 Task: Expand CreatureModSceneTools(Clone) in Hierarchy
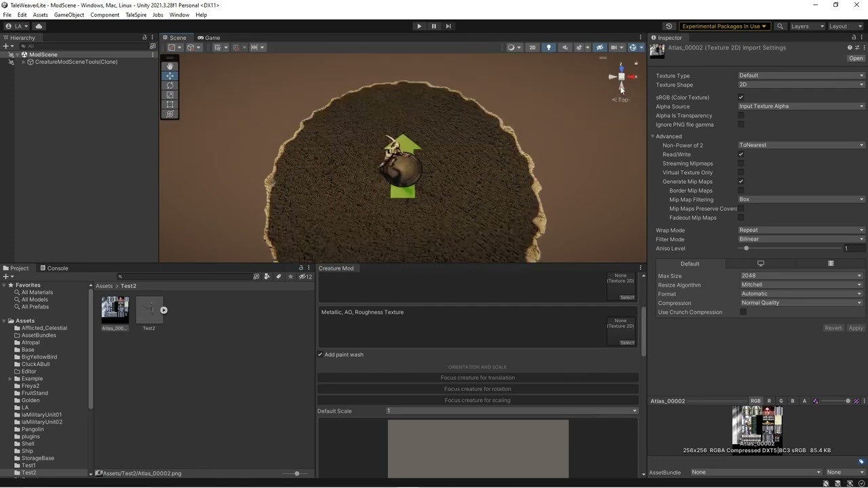click(24, 62)
